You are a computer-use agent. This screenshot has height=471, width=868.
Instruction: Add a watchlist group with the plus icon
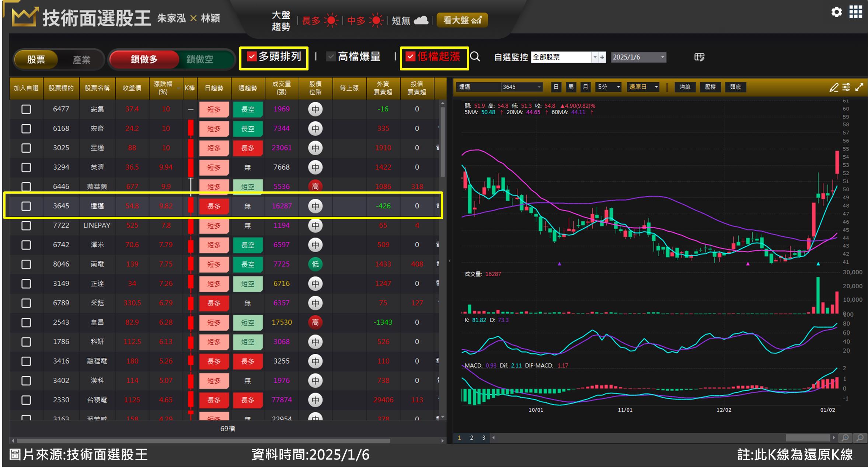[602, 57]
